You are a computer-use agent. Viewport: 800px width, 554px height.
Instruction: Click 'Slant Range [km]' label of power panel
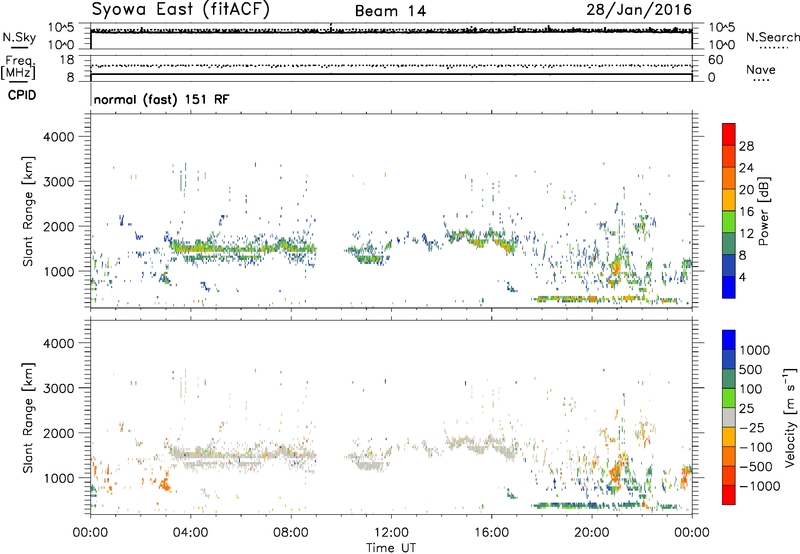(x=28, y=211)
